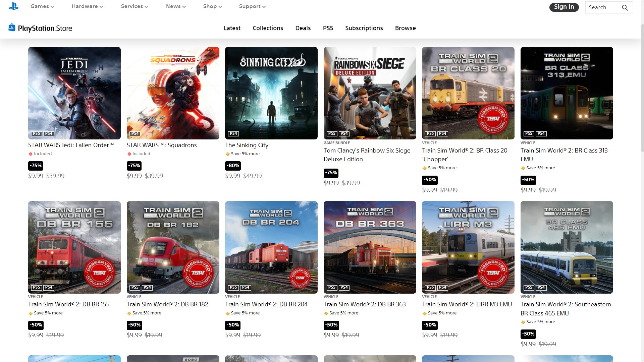Click PS4 badge on The Sinking City cover

[233, 134]
